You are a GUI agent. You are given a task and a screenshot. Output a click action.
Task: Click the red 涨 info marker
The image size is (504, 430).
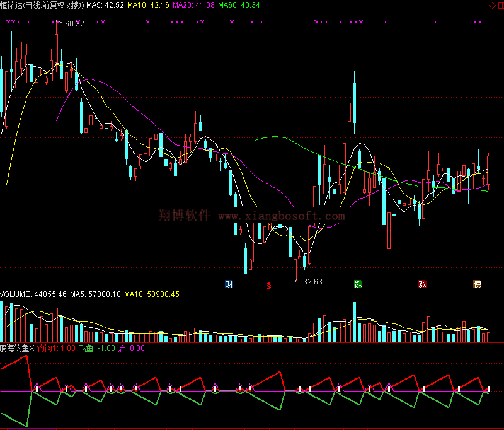click(x=422, y=284)
